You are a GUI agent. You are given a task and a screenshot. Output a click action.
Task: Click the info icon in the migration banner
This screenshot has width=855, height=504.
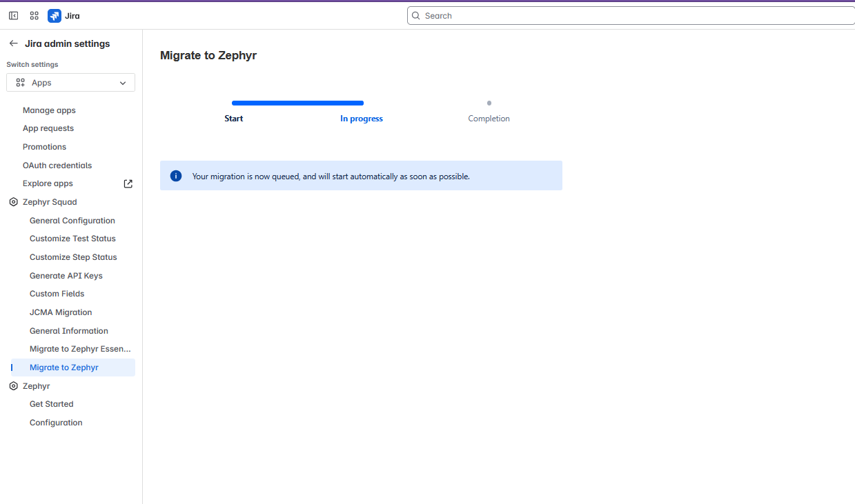click(x=175, y=175)
